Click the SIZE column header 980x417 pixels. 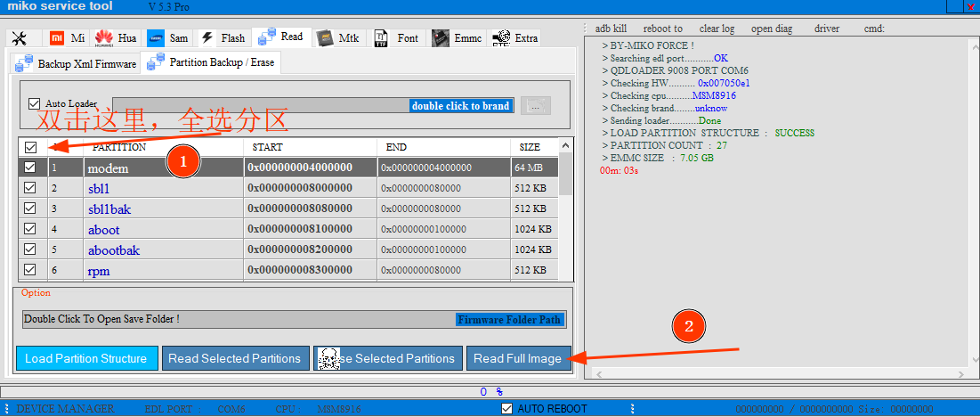[x=530, y=148]
